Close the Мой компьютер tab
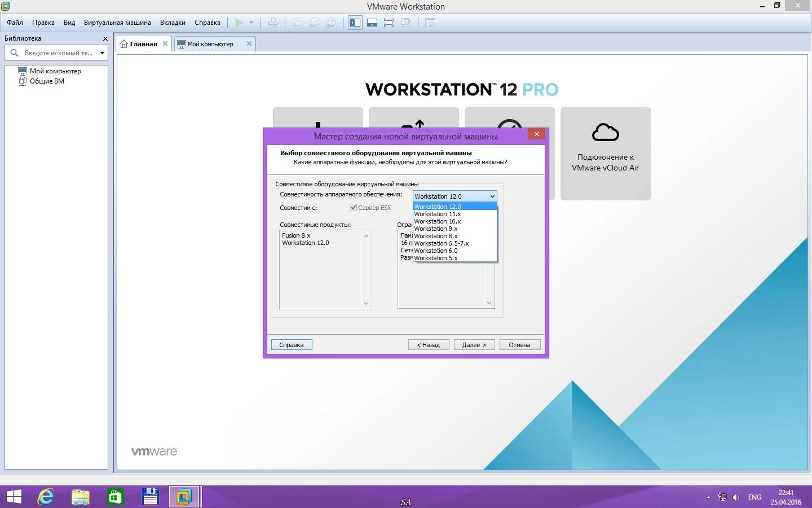Viewport: 812px width, 508px height. [x=249, y=43]
